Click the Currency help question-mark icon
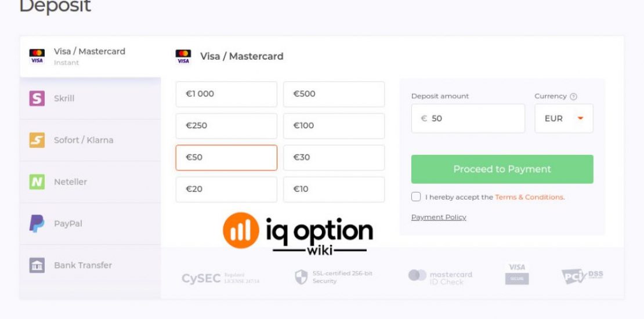Screen dimensions: 644x319 click(x=574, y=96)
